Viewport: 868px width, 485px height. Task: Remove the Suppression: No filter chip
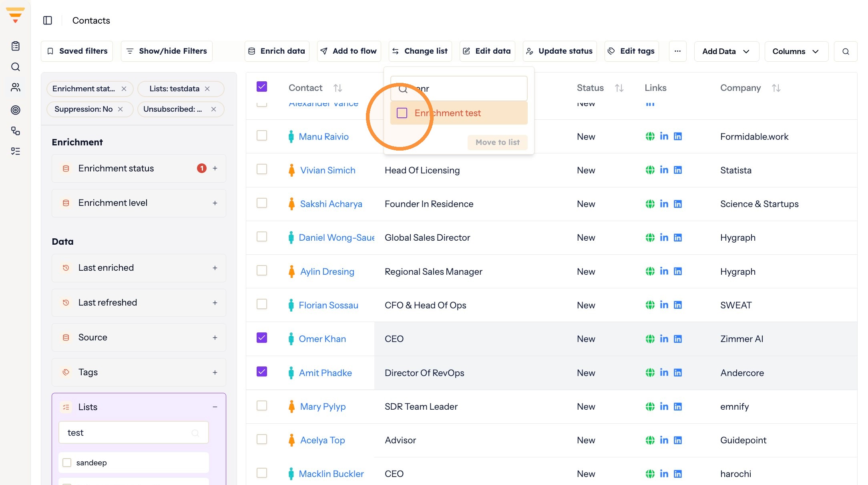120,109
